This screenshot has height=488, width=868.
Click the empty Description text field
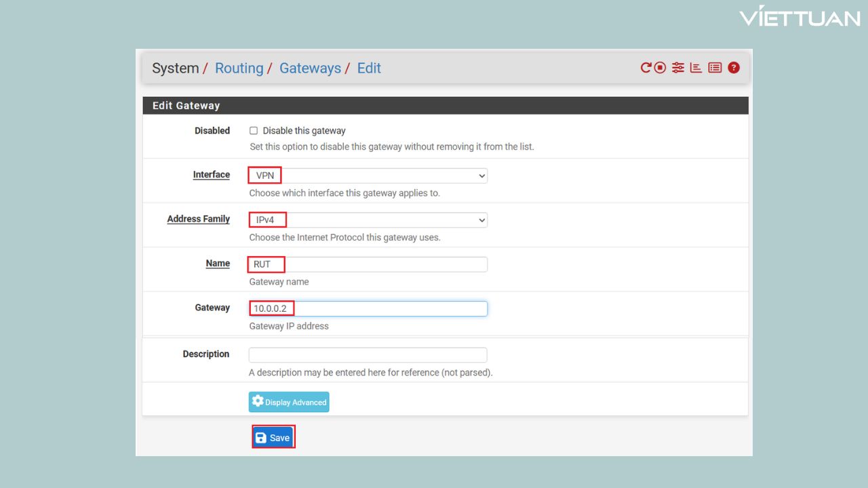[x=368, y=354]
